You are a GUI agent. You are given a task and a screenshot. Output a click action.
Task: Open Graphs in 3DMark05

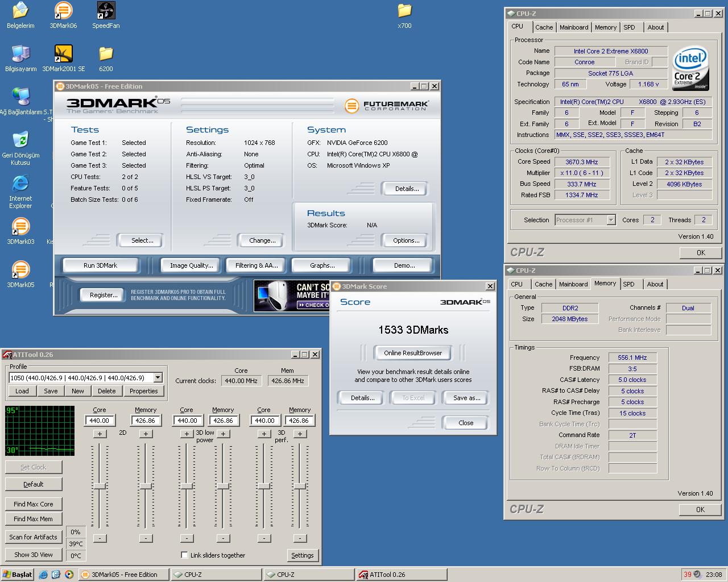322,265
